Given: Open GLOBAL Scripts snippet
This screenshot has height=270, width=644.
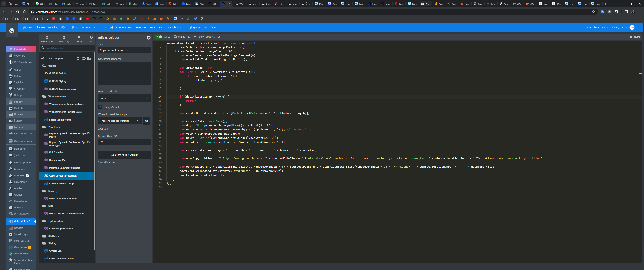Looking at the screenshot, I should point(58,73).
